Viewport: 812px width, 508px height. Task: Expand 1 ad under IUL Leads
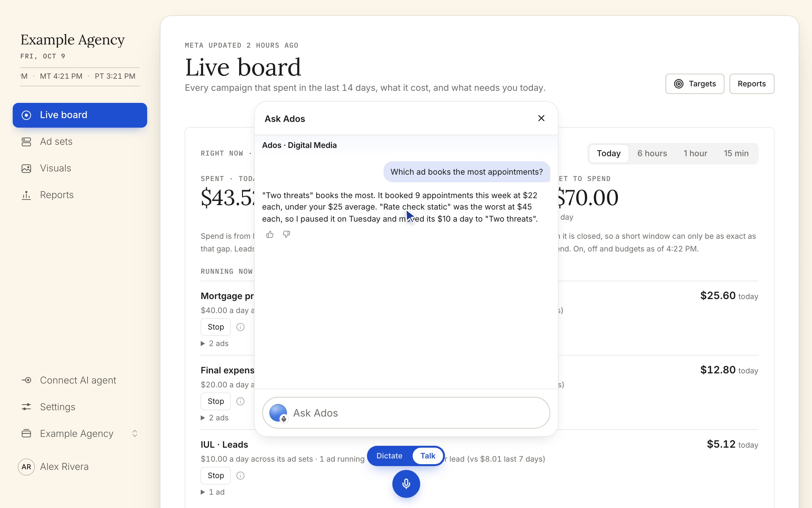point(213,492)
